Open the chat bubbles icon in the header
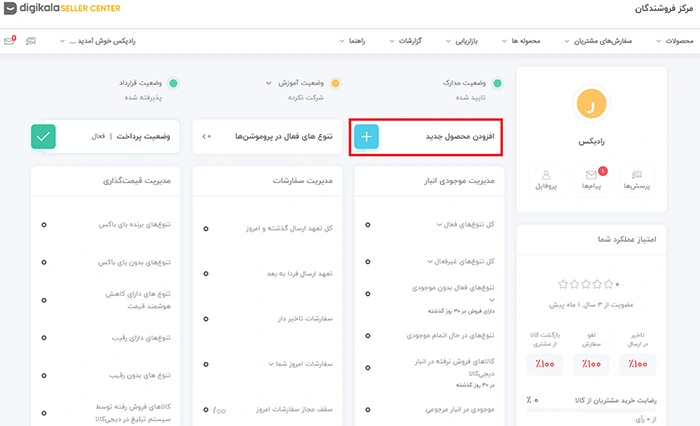The image size is (700, 426). click(31, 41)
